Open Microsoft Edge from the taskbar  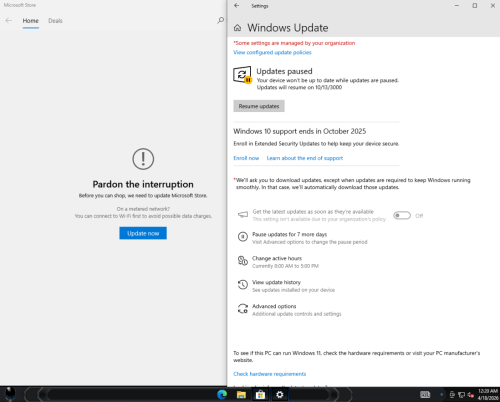point(222,395)
